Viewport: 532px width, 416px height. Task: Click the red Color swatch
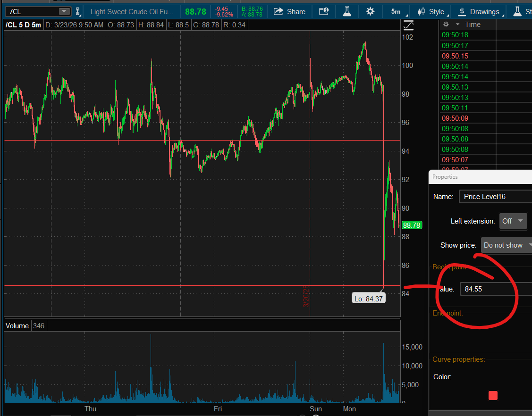click(493, 395)
